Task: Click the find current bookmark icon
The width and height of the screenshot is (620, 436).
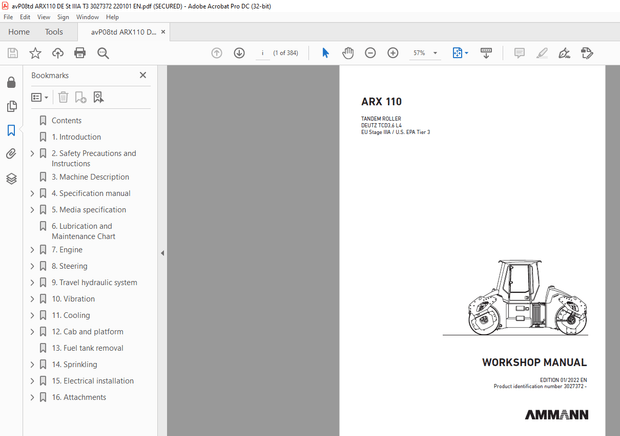Action: pyautogui.click(x=98, y=97)
